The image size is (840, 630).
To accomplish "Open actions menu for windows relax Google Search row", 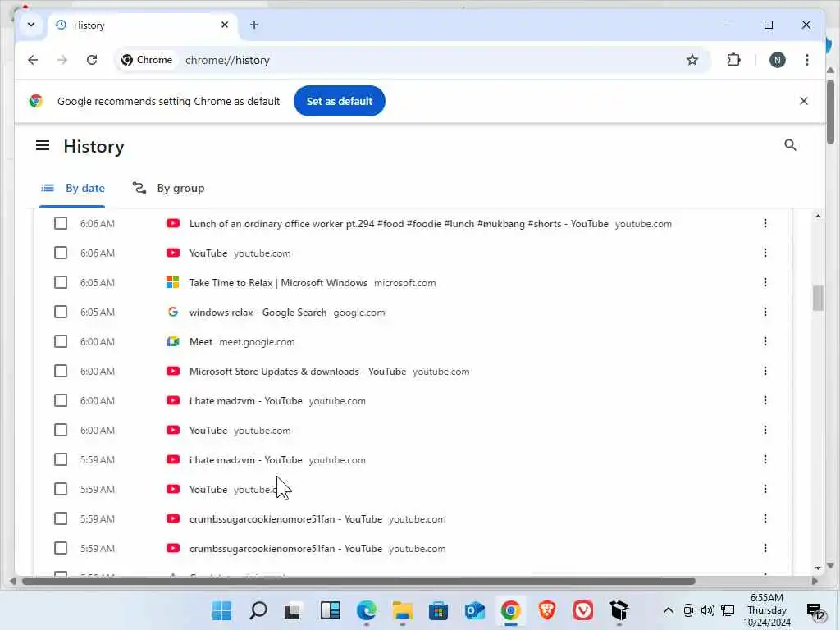I will point(765,312).
